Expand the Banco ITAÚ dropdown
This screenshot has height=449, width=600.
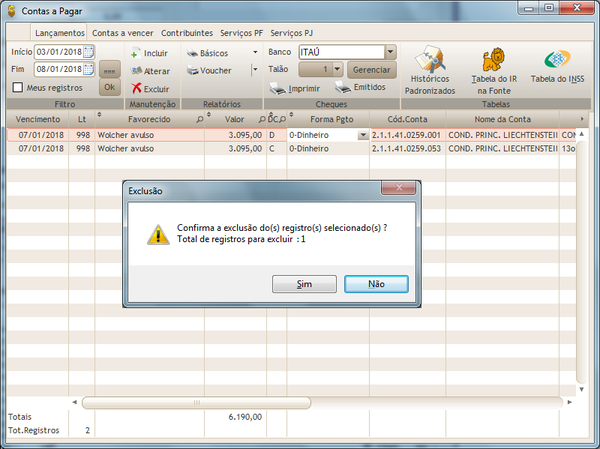tap(390, 52)
